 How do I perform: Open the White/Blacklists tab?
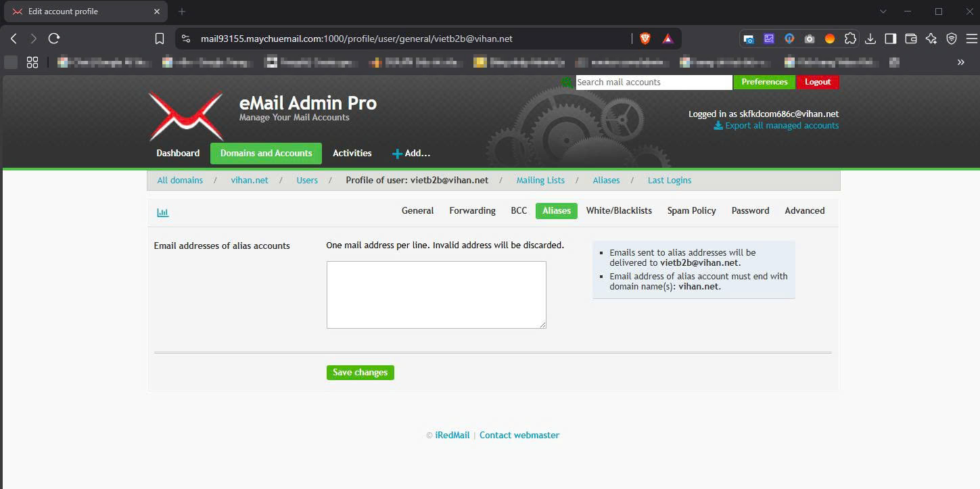[619, 211]
